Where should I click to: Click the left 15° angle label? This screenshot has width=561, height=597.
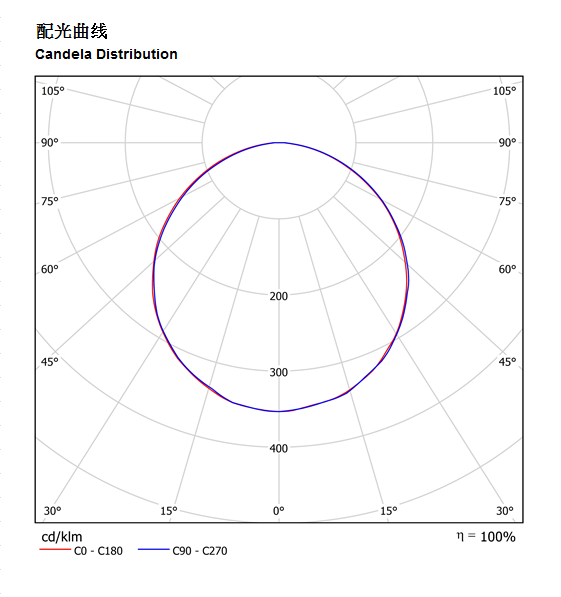(169, 511)
